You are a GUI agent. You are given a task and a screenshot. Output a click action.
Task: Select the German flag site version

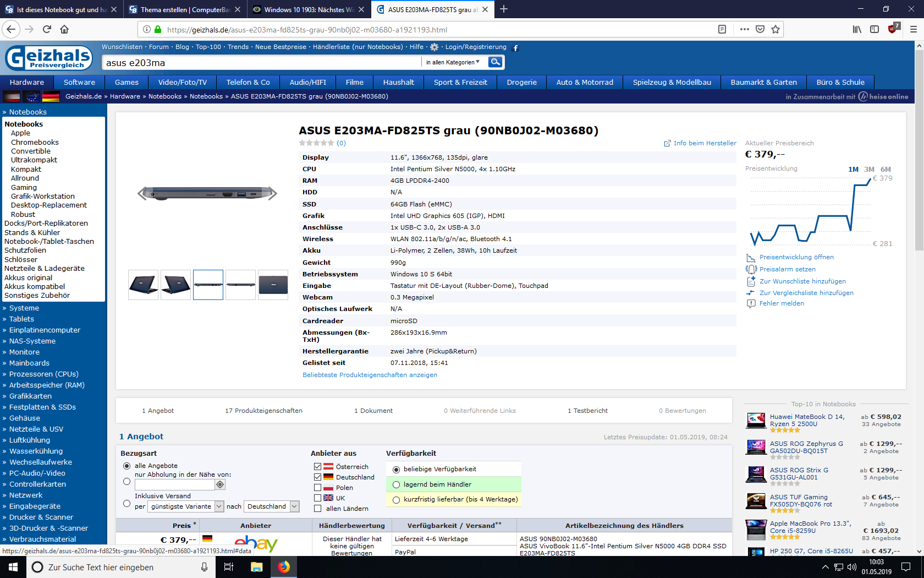[51, 96]
